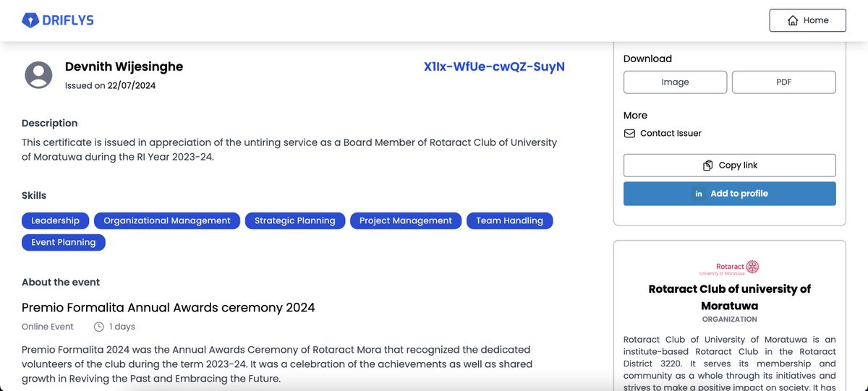
Task: Click the More section label
Action: [x=635, y=115]
